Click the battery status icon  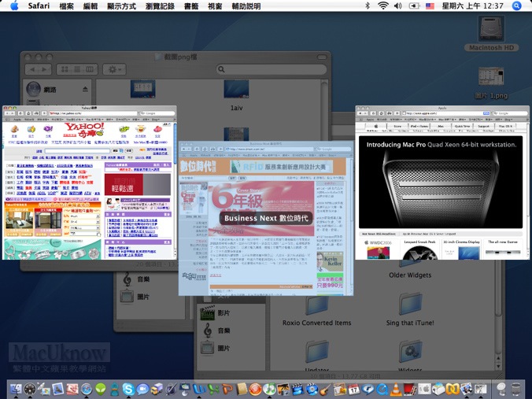pos(414,6)
